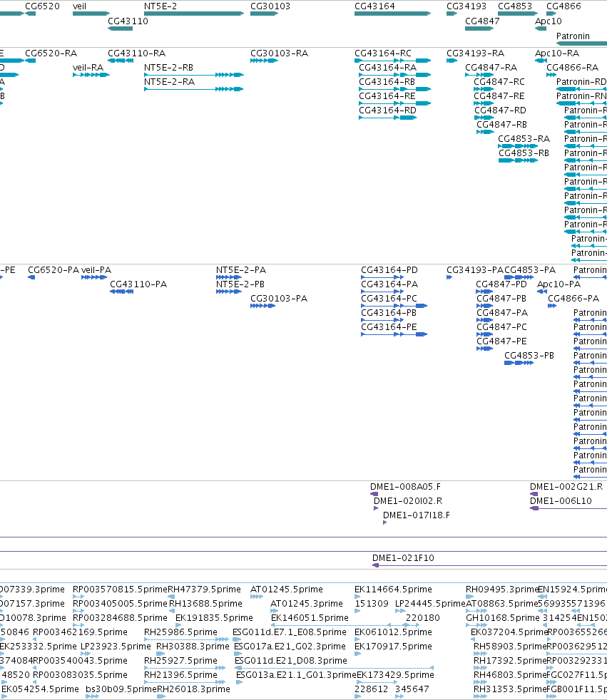Select BAC clone DME1-021F10
Screen dimensions: 607x700
489,565
